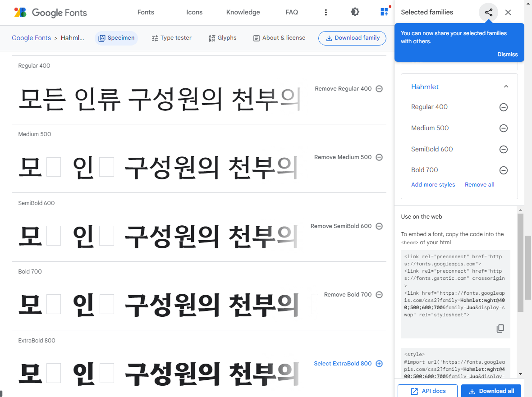Copy the link embed code snippet
Image resolution: width=532 pixels, height=397 pixels.
pyautogui.click(x=500, y=328)
